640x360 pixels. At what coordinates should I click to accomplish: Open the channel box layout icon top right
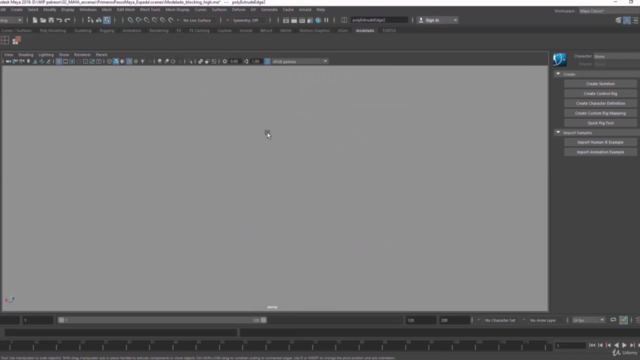[x=635, y=20]
